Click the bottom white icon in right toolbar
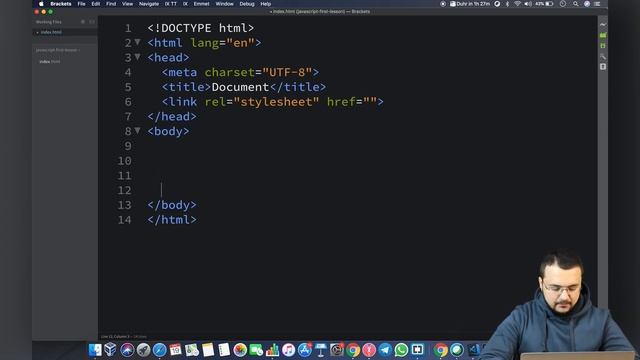The width and height of the screenshot is (640, 360). 603,67
